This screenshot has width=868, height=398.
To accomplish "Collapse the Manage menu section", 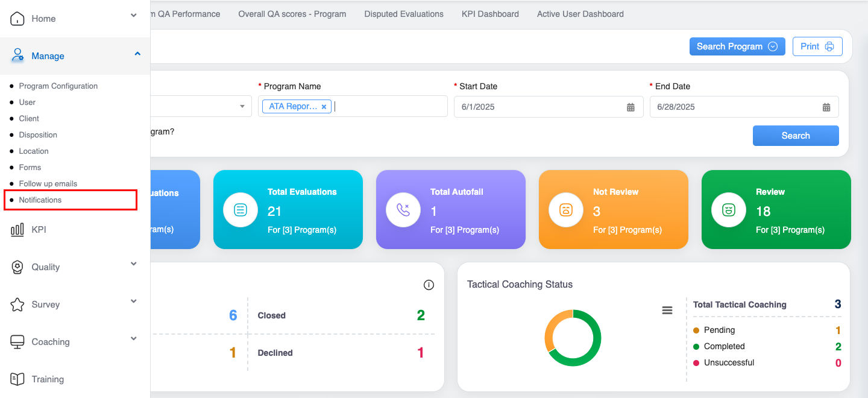I will pyautogui.click(x=137, y=54).
